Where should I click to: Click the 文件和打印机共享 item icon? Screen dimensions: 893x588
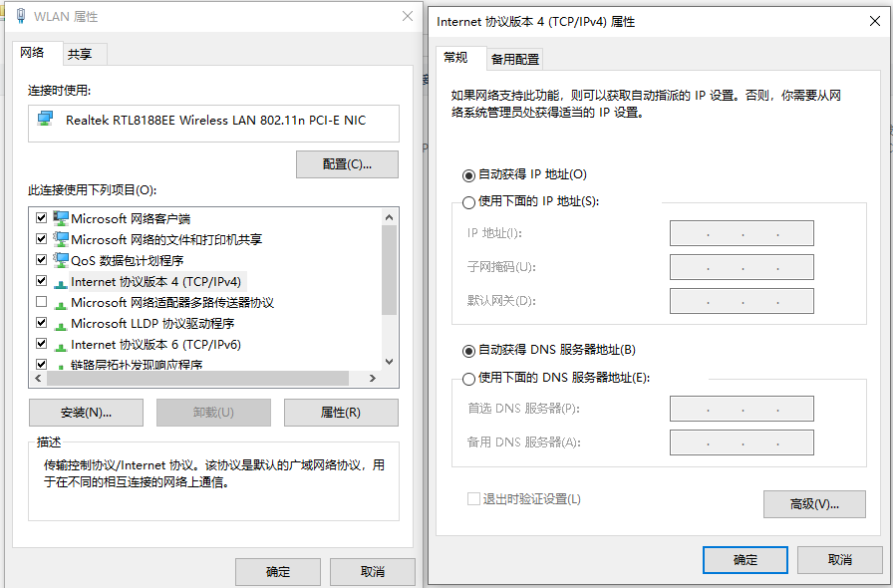pyautogui.click(x=61, y=239)
